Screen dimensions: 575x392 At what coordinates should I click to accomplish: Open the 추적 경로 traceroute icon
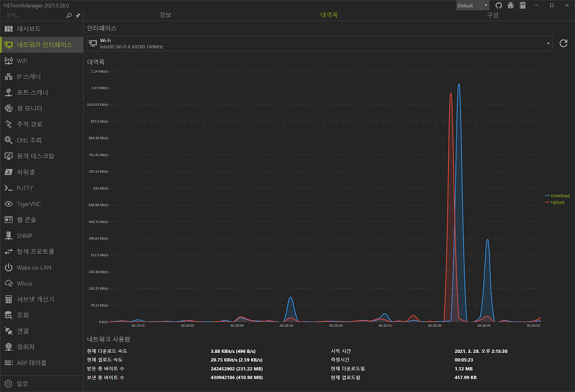click(x=9, y=124)
